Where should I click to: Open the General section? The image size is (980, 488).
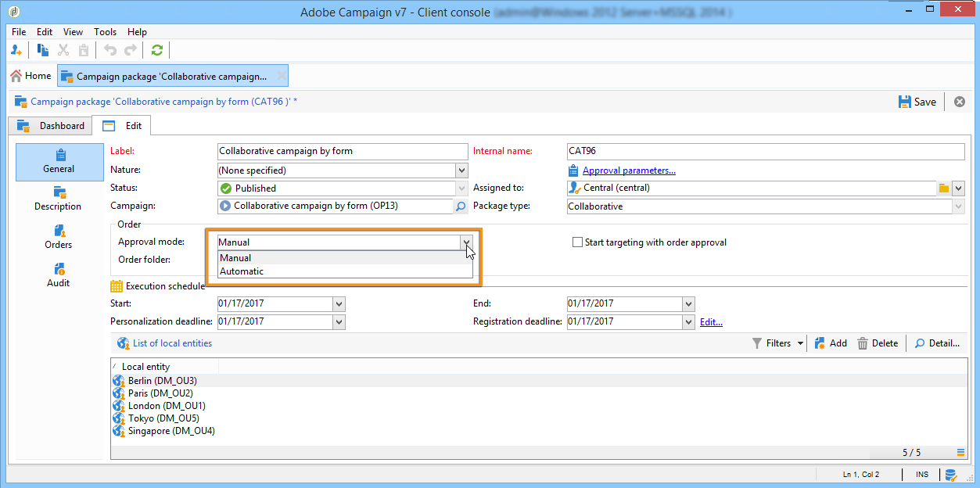pyautogui.click(x=59, y=162)
